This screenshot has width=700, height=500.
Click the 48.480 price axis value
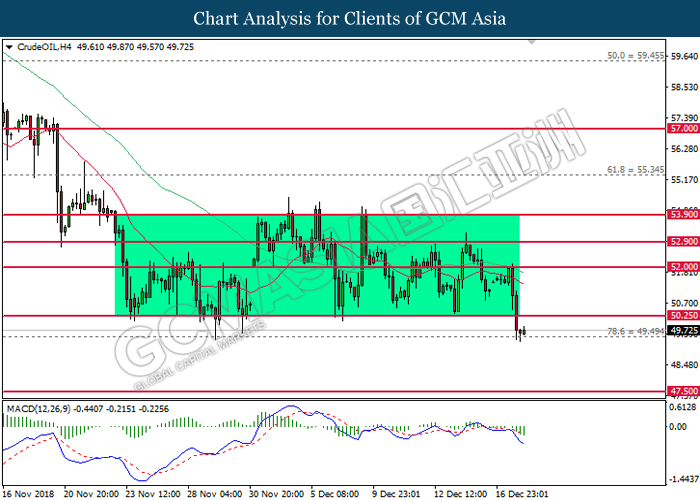click(684, 365)
